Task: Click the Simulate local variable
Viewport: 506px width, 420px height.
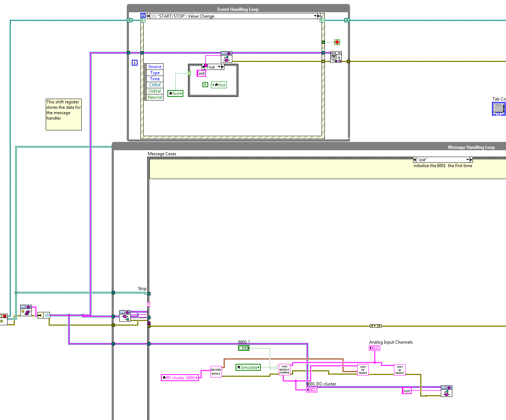Action: (248, 367)
